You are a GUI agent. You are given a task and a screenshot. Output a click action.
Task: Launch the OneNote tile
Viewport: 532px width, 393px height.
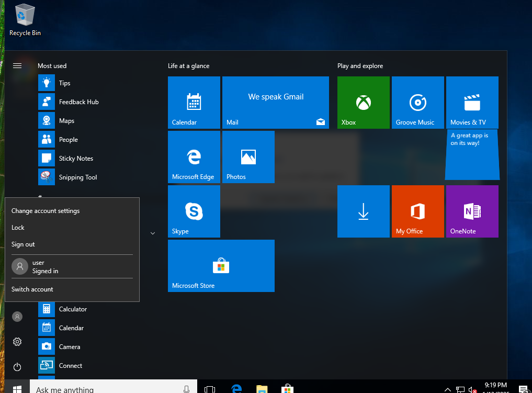pyautogui.click(x=472, y=211)
